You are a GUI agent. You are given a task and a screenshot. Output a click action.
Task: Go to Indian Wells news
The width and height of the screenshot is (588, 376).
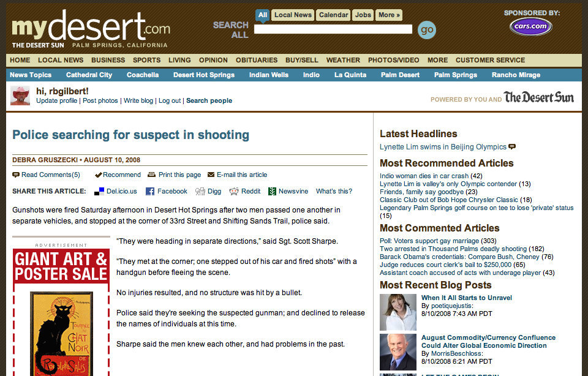269,75
